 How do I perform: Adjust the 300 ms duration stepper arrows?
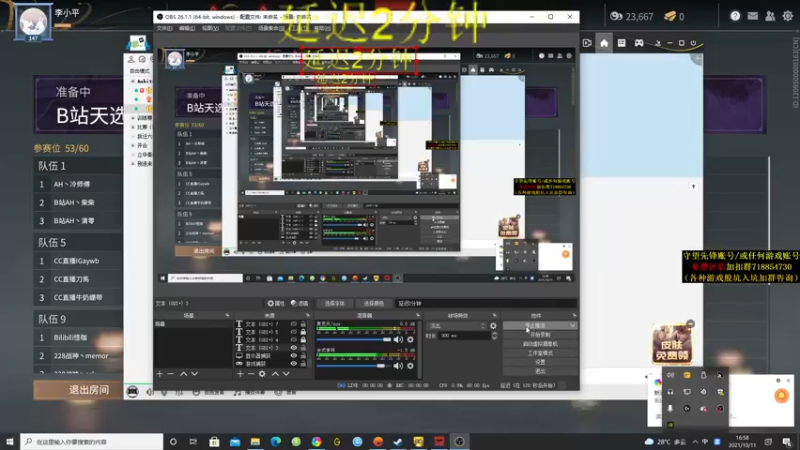(494, 336)
